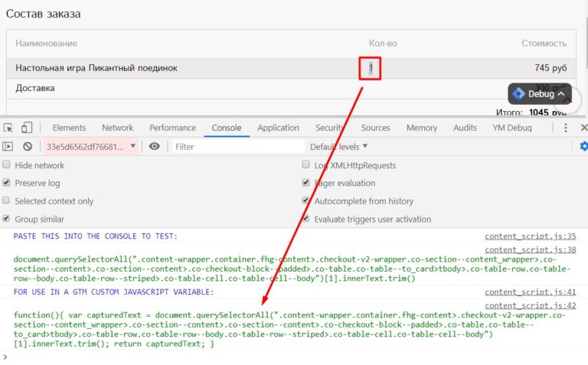Uncheck Evaluate triggers user activation
The image size is (588, 365).
(306, 219)
